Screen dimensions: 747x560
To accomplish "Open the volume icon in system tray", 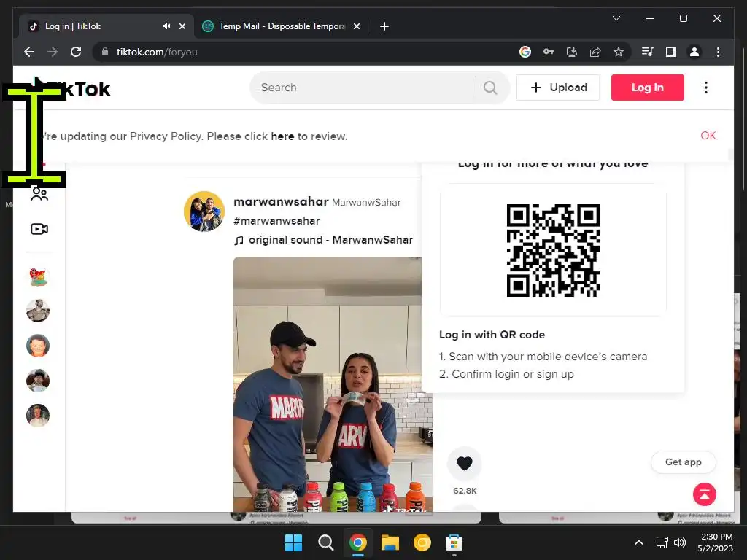I will pos(680,542).
